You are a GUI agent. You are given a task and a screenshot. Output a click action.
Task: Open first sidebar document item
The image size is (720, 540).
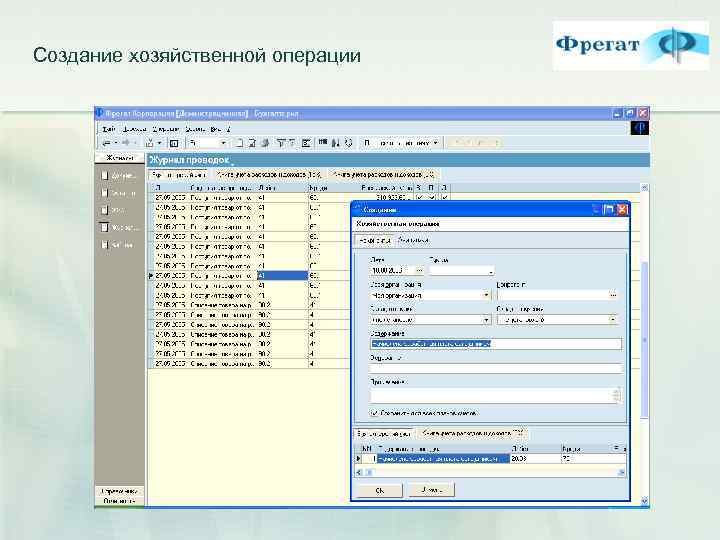click(118, 175)
